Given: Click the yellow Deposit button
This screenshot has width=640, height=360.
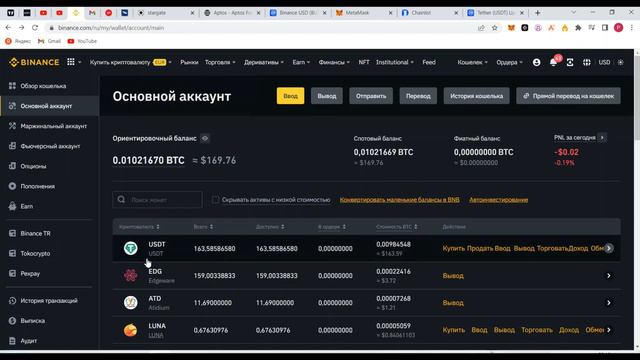Looking at the screenshot, I should tap(290, 96).
